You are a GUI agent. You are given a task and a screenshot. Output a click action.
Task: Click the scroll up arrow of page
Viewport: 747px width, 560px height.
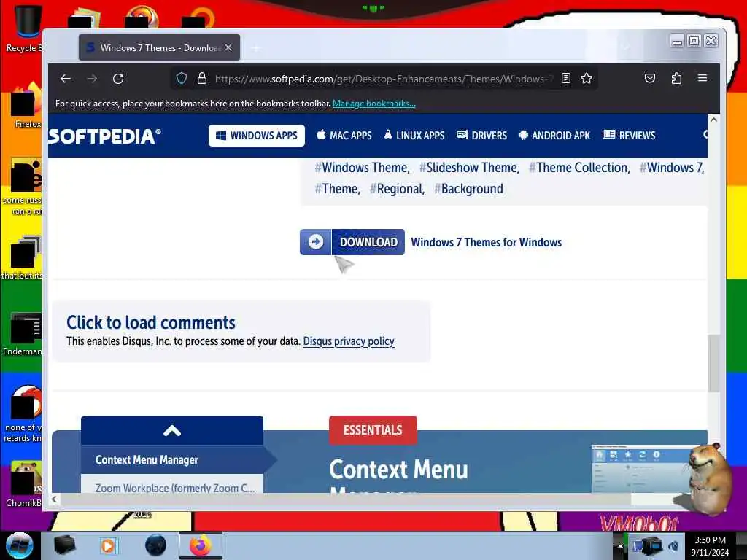click(713, 120)
